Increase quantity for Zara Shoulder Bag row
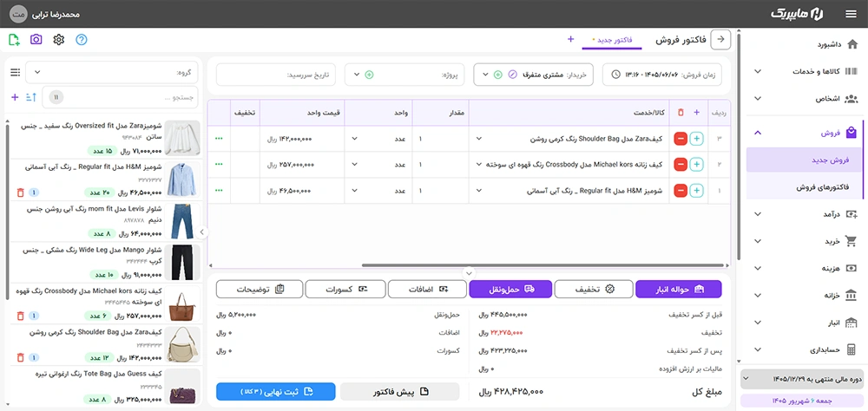The image size is (868, 411). (697, 139)
